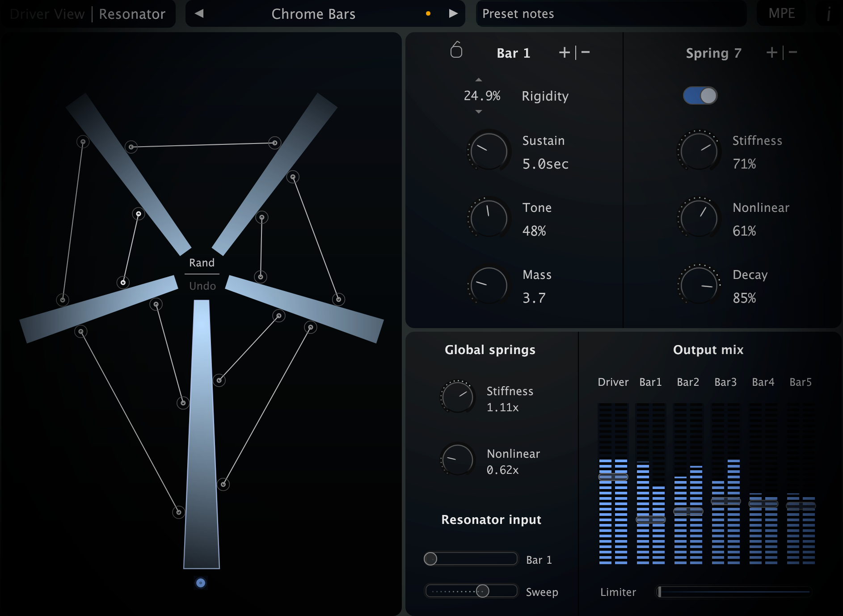Click the Rand button
Screen dimensions: 843x616
(202, 262)
